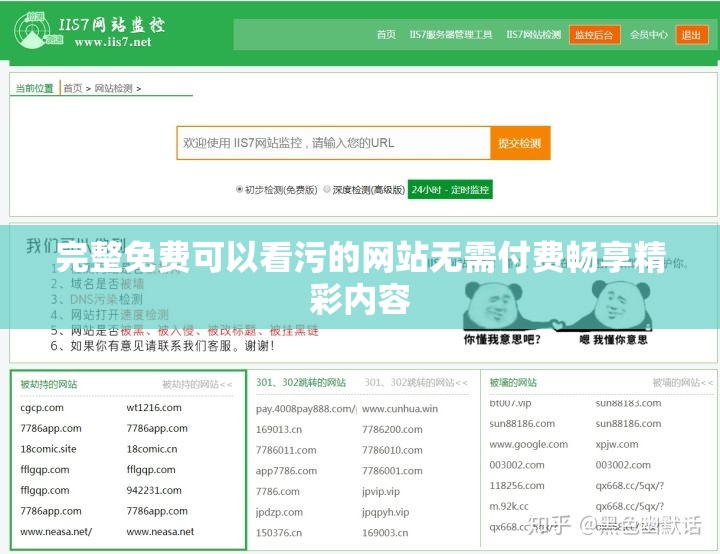Open wt1216.com in the hijacked list
Image resolution: width=720 pixels, height=554 pixels.
[x=154, y=408]
